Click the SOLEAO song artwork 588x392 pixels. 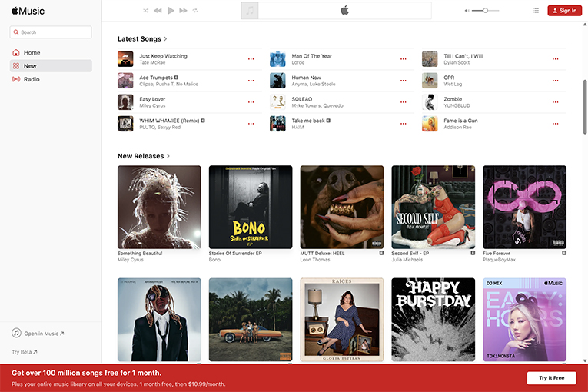point(277,102)
